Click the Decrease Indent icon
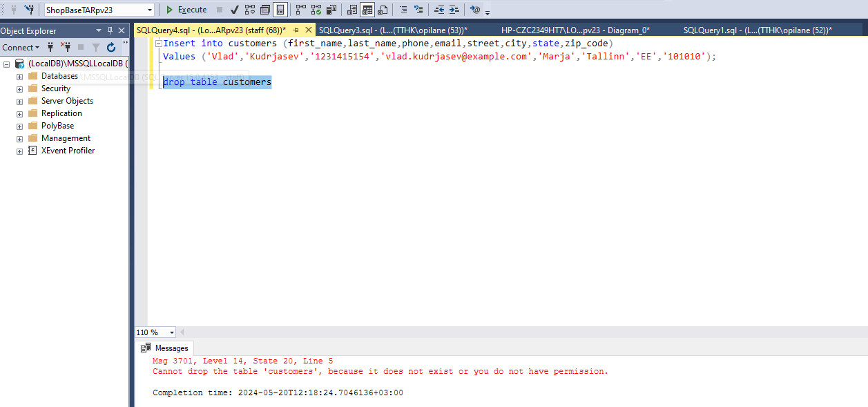 coord(439,10)
